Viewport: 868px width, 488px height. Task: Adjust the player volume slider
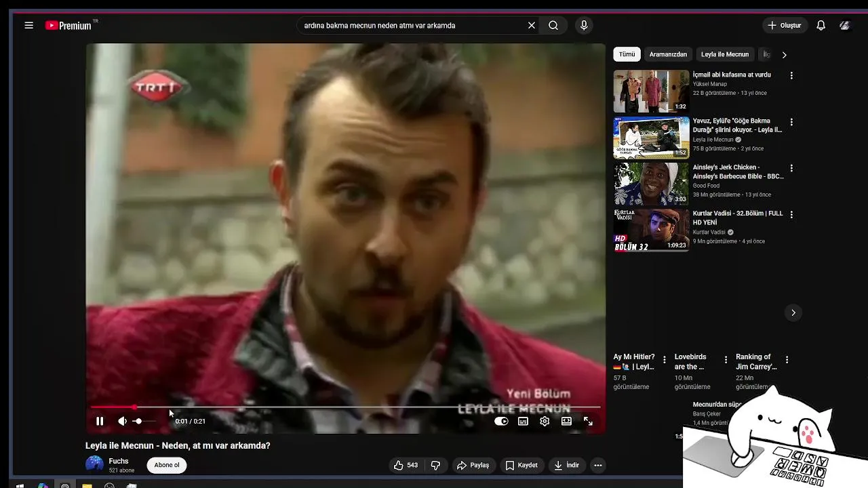(x=144, y=421)
